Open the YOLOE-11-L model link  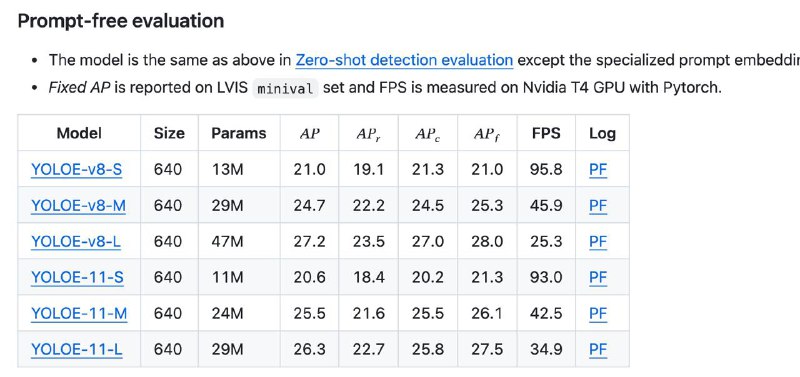(x=77, y=350)
